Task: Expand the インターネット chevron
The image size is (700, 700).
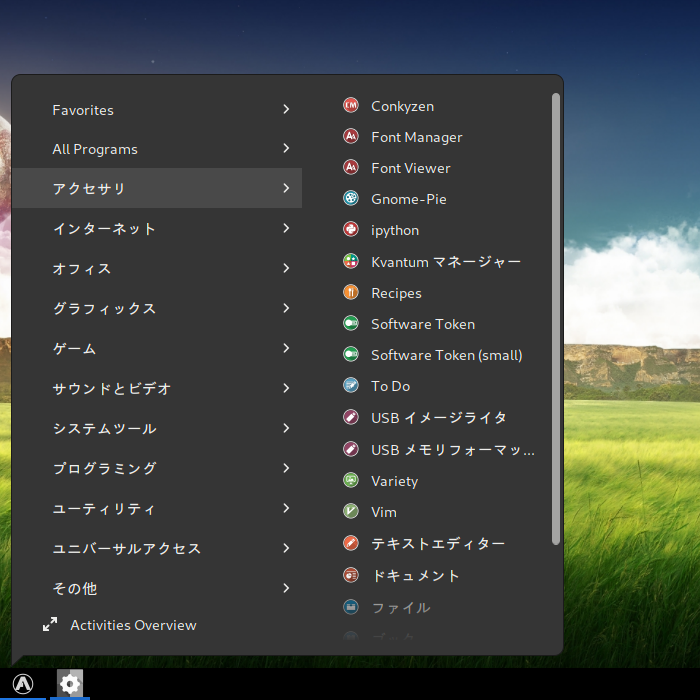Action: (287, 228)
